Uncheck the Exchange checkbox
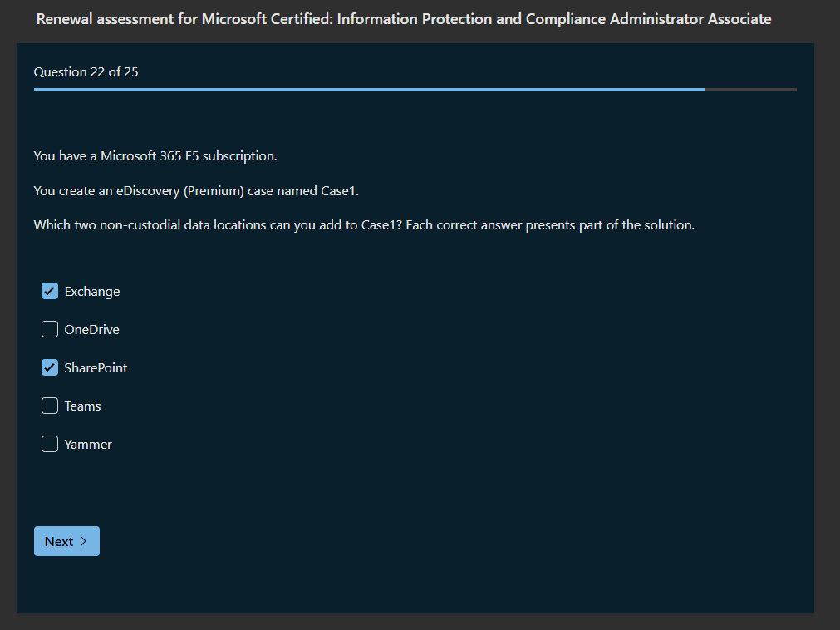Image resolution: width=840 pixels, height=630 pixels. [x=50, y=291]
